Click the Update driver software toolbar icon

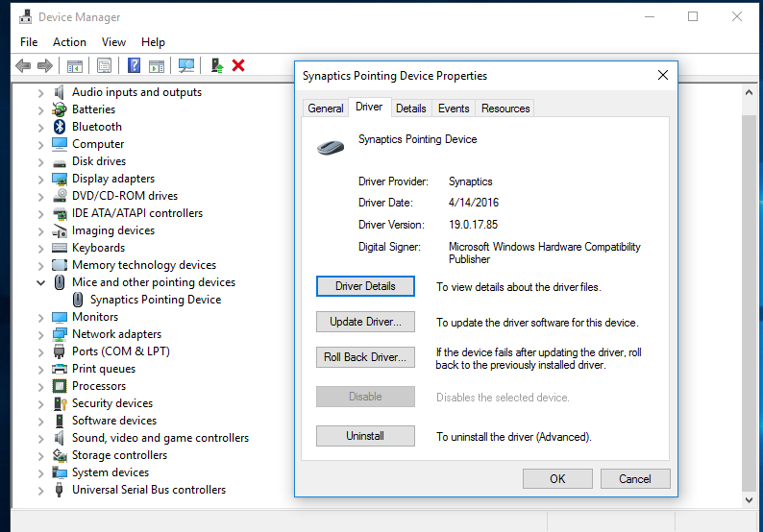[216, 65]
